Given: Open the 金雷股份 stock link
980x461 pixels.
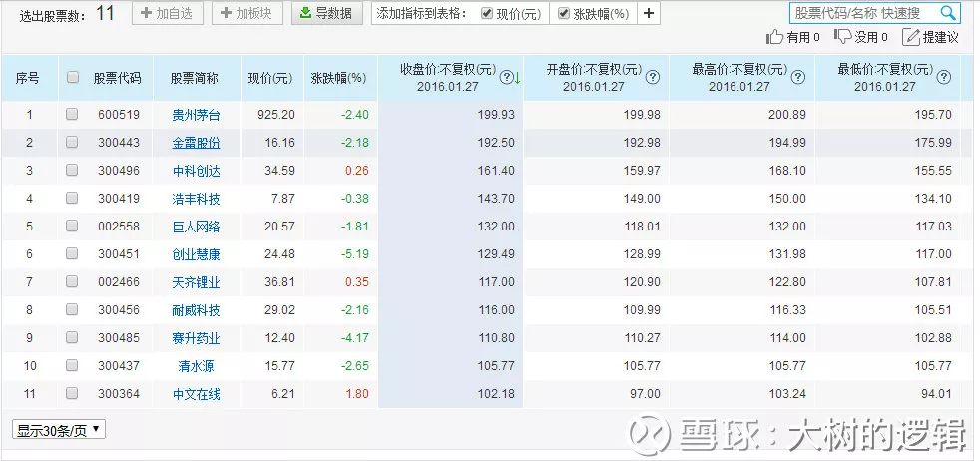Looking at the screenshot, I should 197,143.
